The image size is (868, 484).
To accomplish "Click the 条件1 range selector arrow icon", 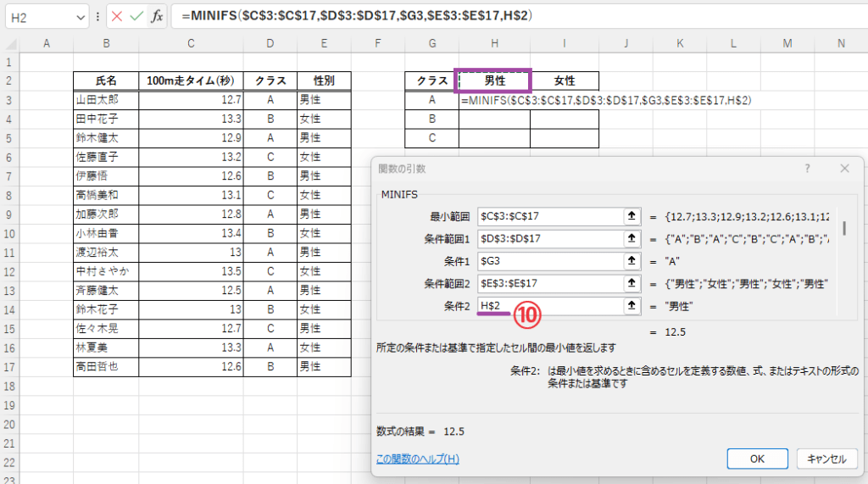I will 631,261.
